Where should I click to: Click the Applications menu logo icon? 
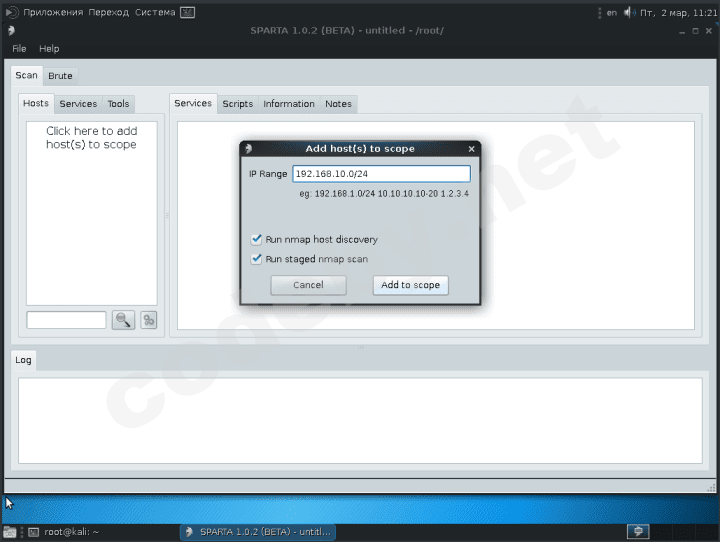click(x=12, y=12)
